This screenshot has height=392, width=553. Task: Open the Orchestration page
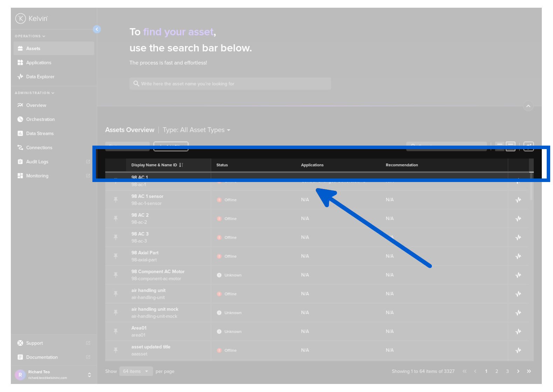40,119
